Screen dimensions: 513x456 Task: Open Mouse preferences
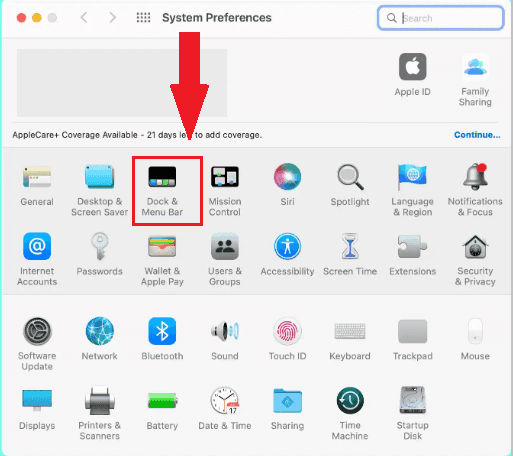(x=475, y=331)
